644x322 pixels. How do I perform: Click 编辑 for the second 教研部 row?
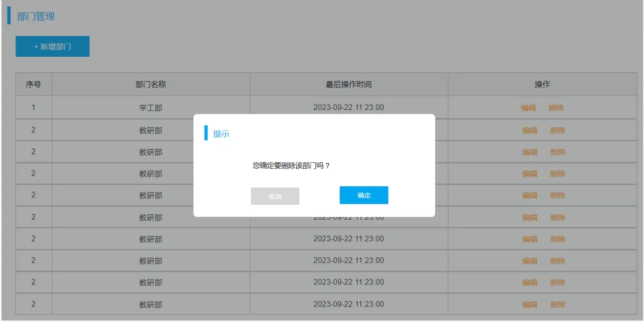tap(530, 152)
